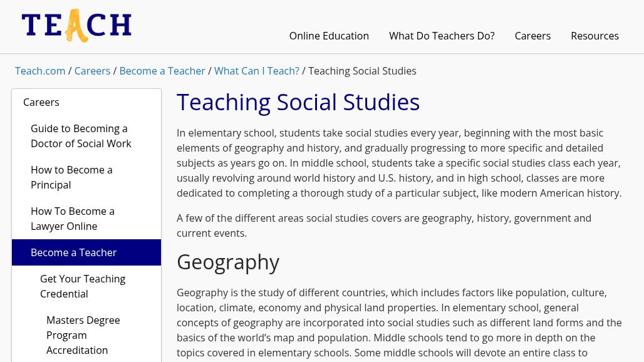Open Guide to Becoming a Doctor of Social Work
Screen dimensions: 644x362
pyautogui.click(x=81, y=136)
